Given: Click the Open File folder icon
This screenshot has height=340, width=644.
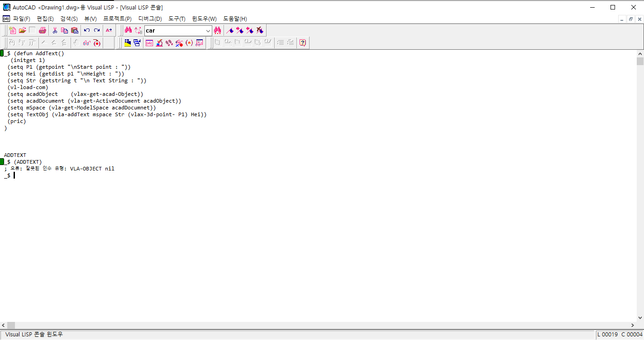Looking at the screenshot, I should coord(22,30).
